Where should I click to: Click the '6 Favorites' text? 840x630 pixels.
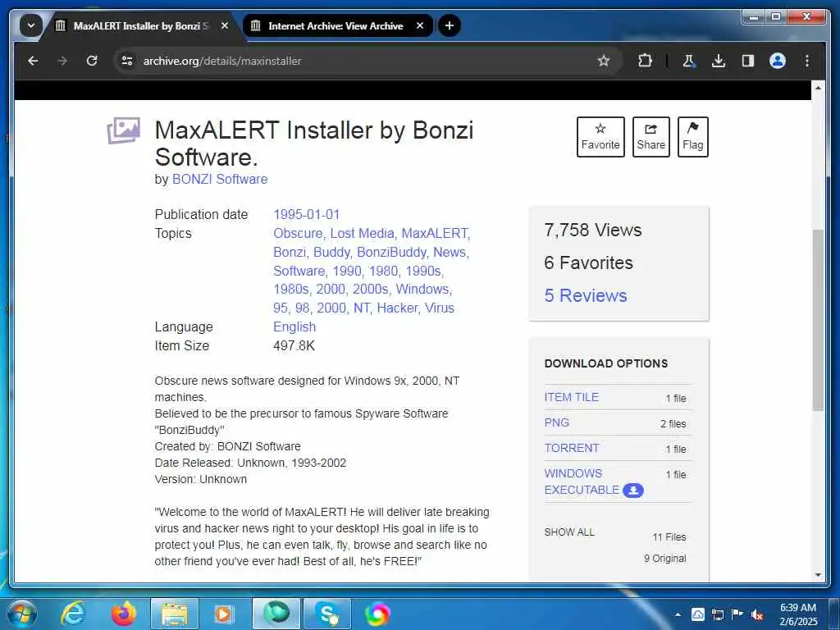[x=588, y=262]
